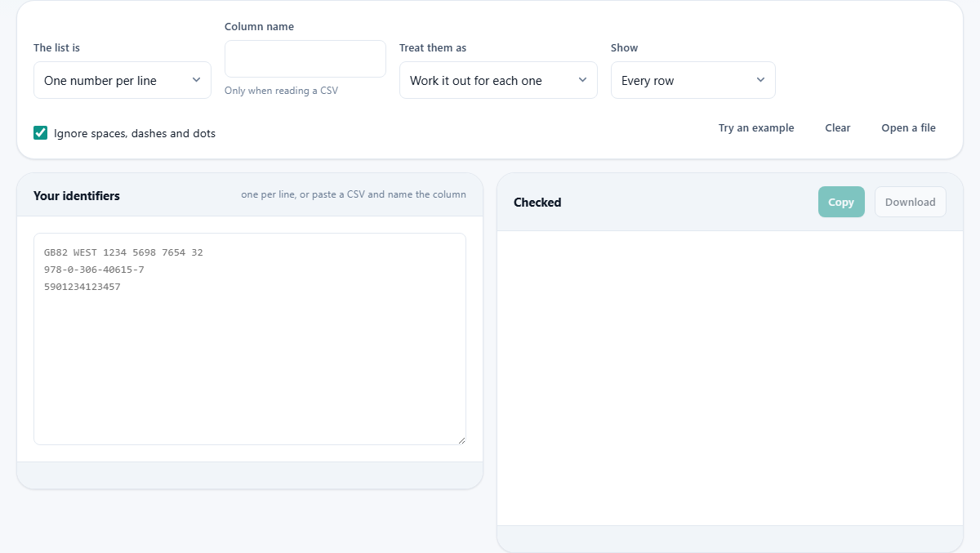Click the "Only when reading a CSV" hint

pyautogui.click(x=281, y=91)
